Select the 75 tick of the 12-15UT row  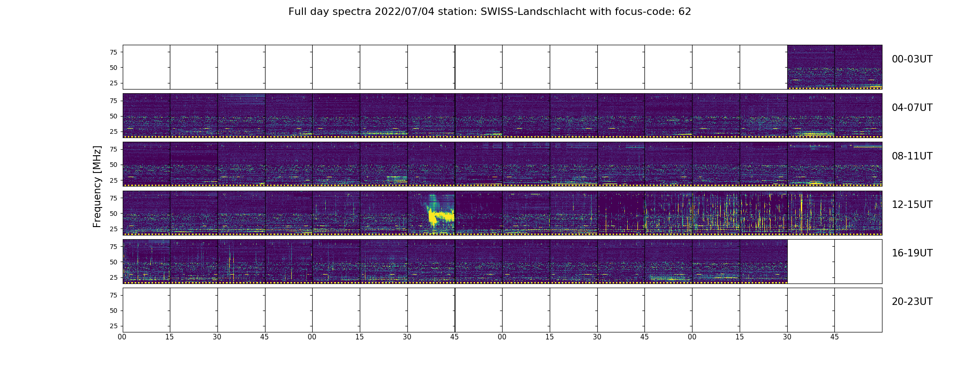[113, 198]
